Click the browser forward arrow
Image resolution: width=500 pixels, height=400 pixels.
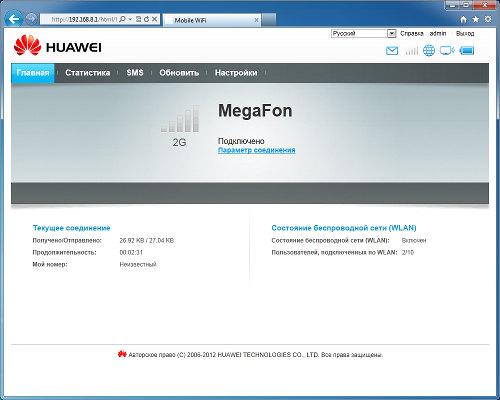pyautogui.click(x=31, y=19)
